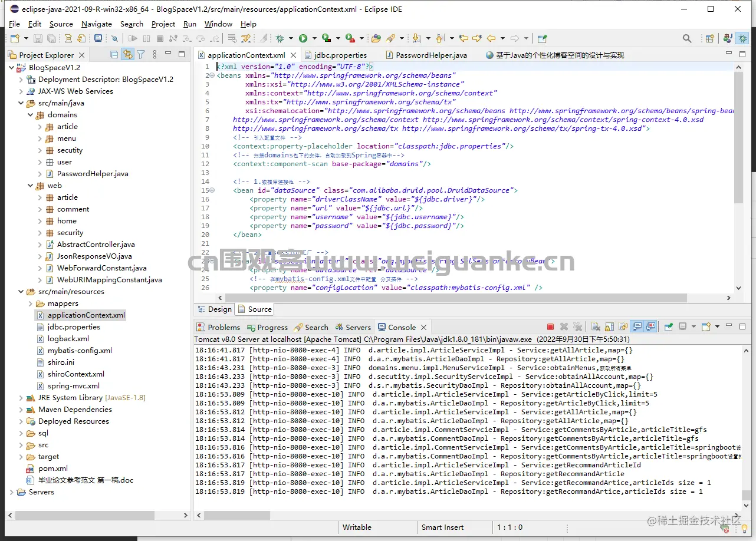Click the Clear Console icon
Image resolution: width=756 pixels, height=541 pixels.
(595, 327)
